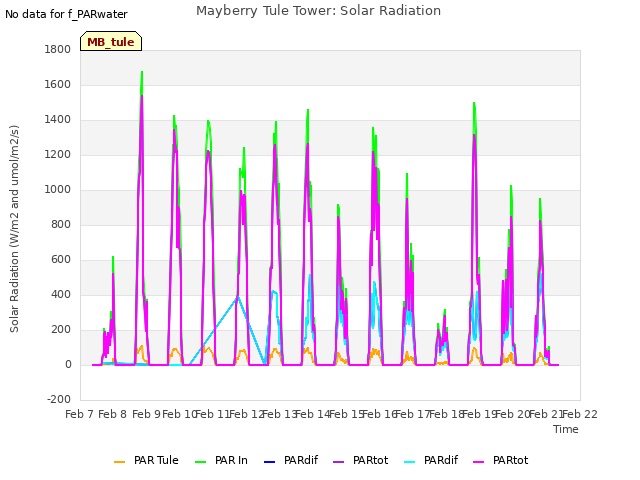Click the Feb 9 x-axis tick label
The height and width of the screenshot is (480, 640).
[146, 414]
